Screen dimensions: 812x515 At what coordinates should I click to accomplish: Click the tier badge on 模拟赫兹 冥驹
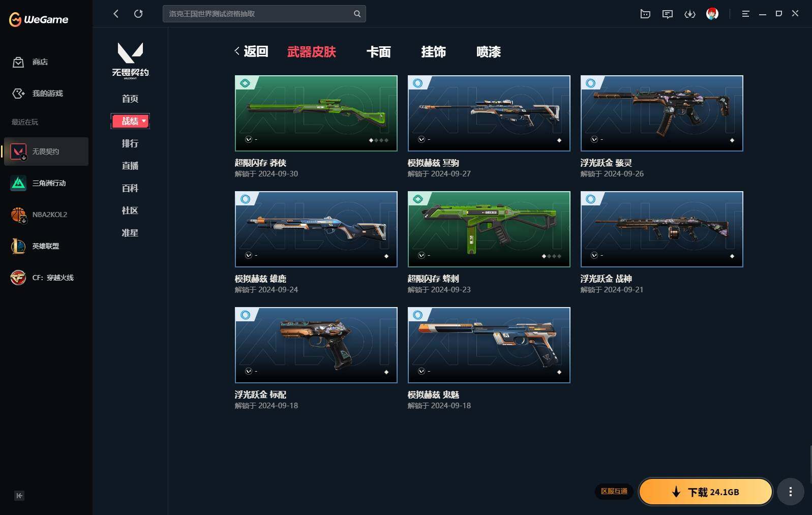pos(418,83)
